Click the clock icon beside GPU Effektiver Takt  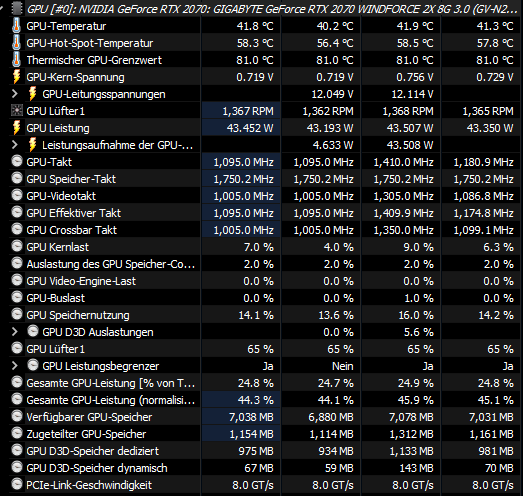pyautogui.click(x=17, y=212)
